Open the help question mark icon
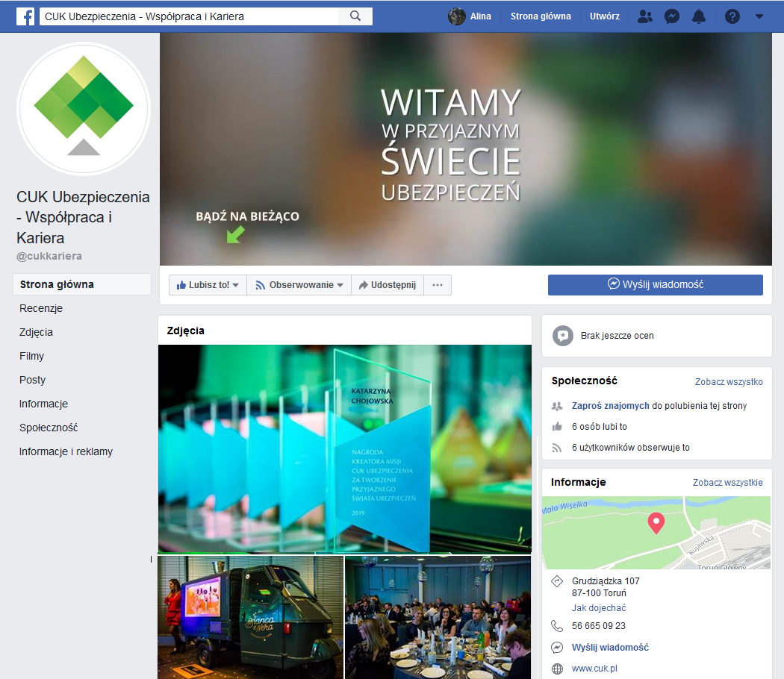This screenshot has height=679, width=784. tap(732, 16)
